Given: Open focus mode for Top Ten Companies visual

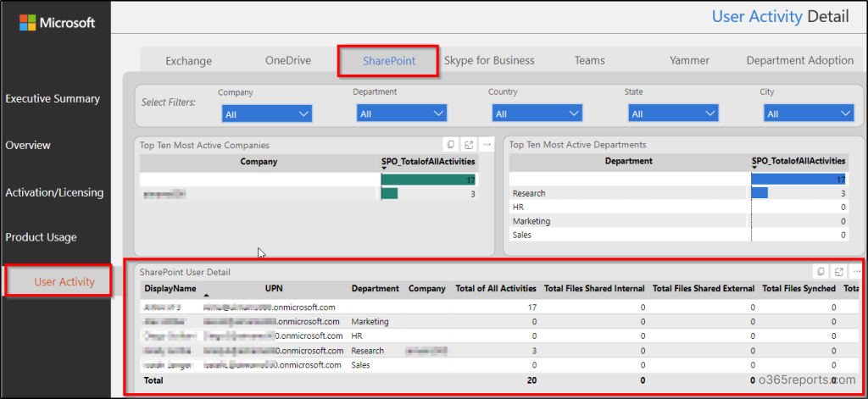Looking at the screenshot, I should pyautogui.click(x=469, y=145).
